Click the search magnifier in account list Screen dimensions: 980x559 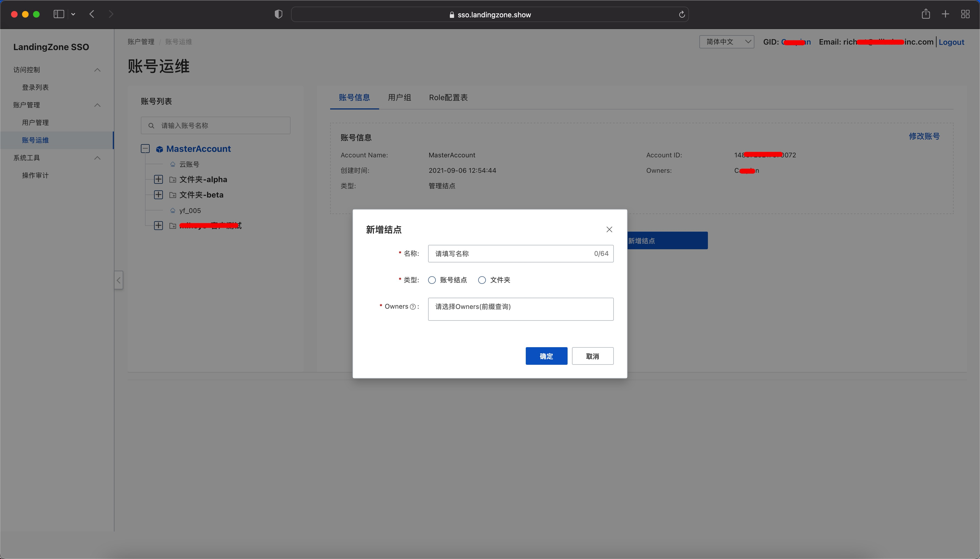[x=151, y=125]
